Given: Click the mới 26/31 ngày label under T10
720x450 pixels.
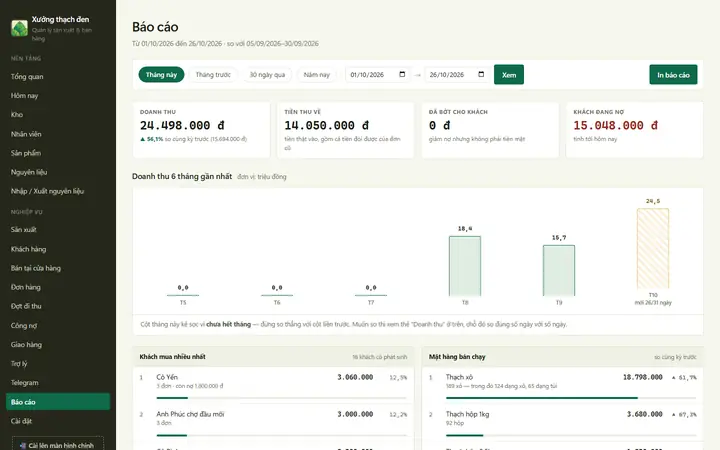Looking at the screenshot, I should tap(653, 303).
